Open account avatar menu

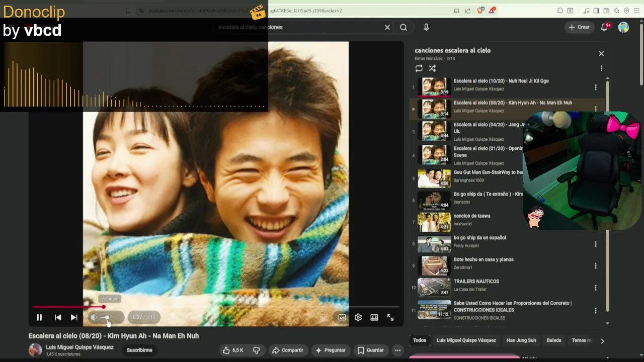[x=623, y=27]
